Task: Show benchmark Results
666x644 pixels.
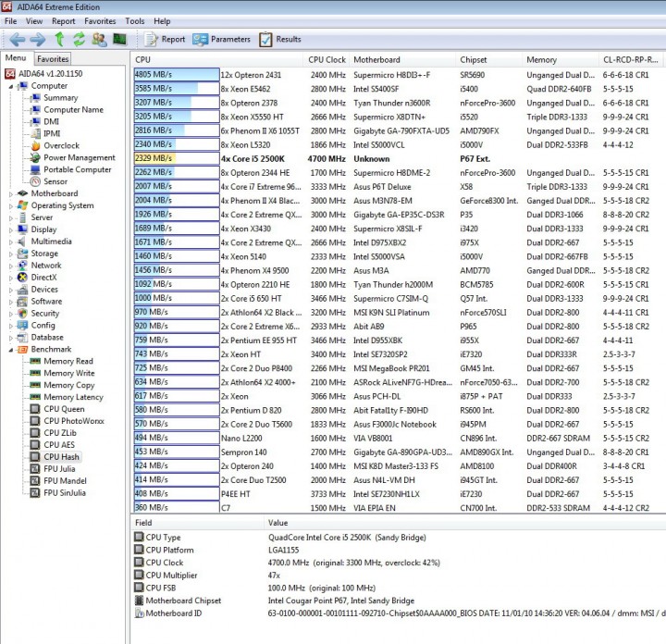Action: click(x=280, y=40)
